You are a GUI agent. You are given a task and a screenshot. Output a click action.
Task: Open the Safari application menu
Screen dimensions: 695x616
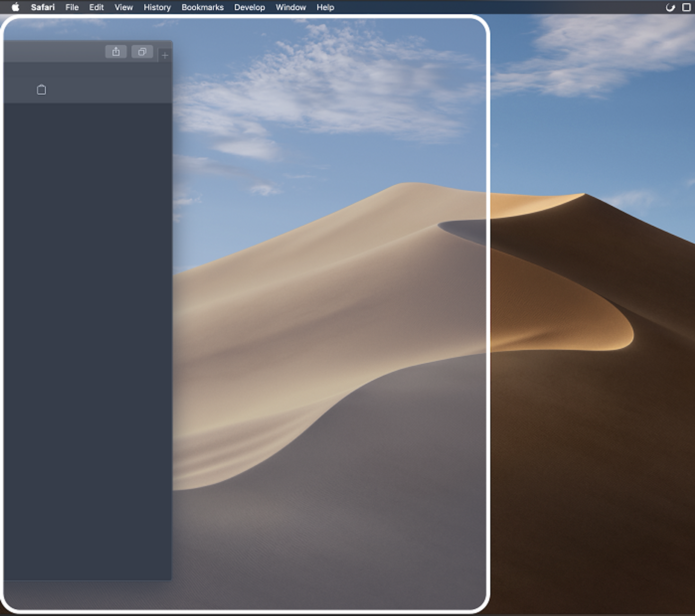click(43, 7)
